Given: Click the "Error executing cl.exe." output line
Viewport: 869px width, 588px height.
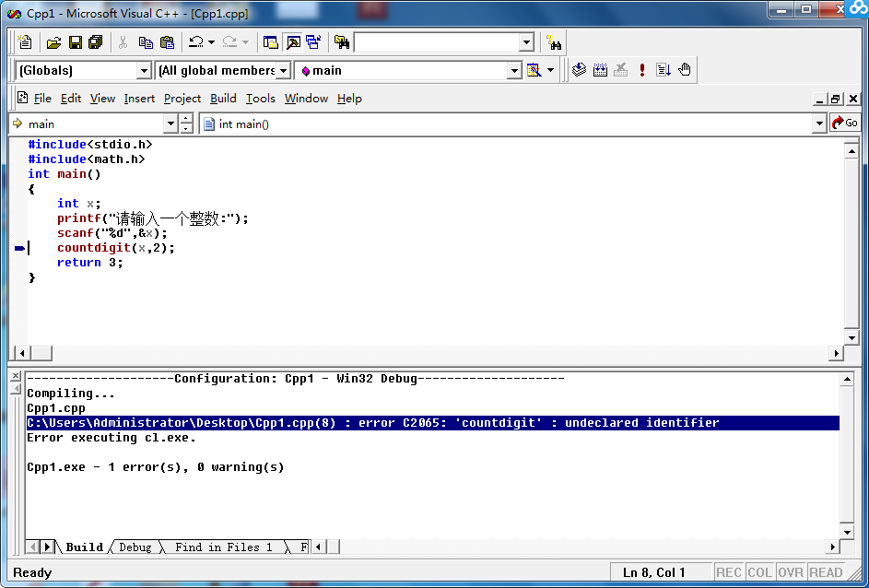Looking at the screenshot, I should pyautogui.click(x=112, y=438).
